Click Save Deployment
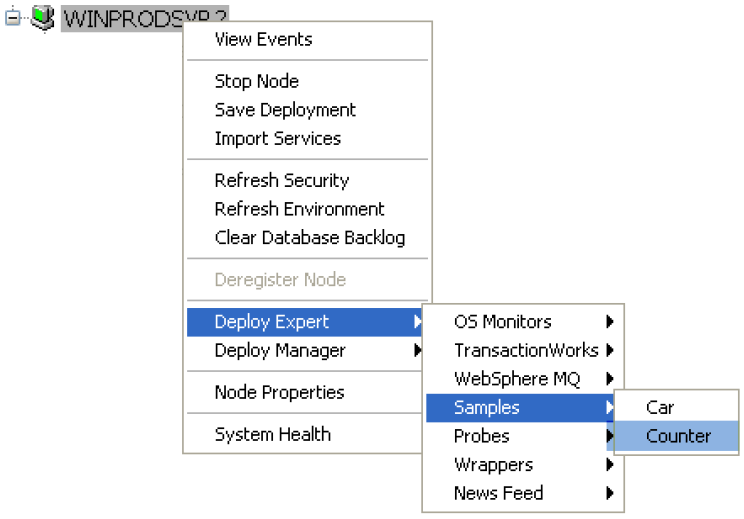 click(307, 110)
